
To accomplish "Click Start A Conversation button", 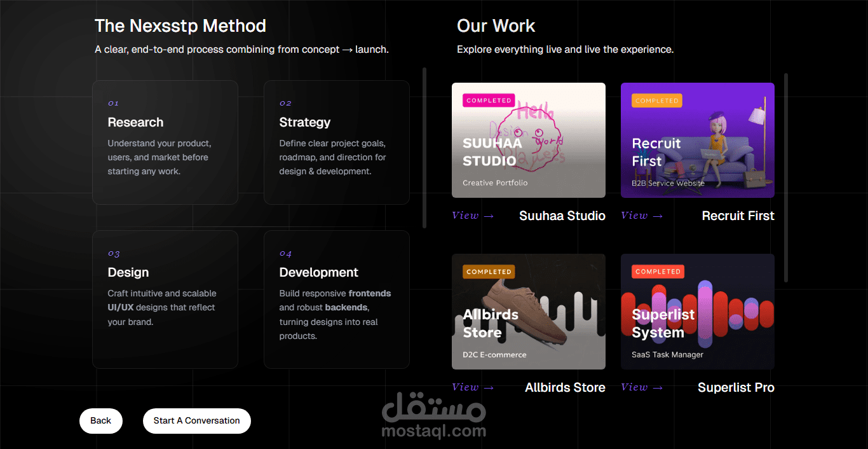I will [197, 421].
